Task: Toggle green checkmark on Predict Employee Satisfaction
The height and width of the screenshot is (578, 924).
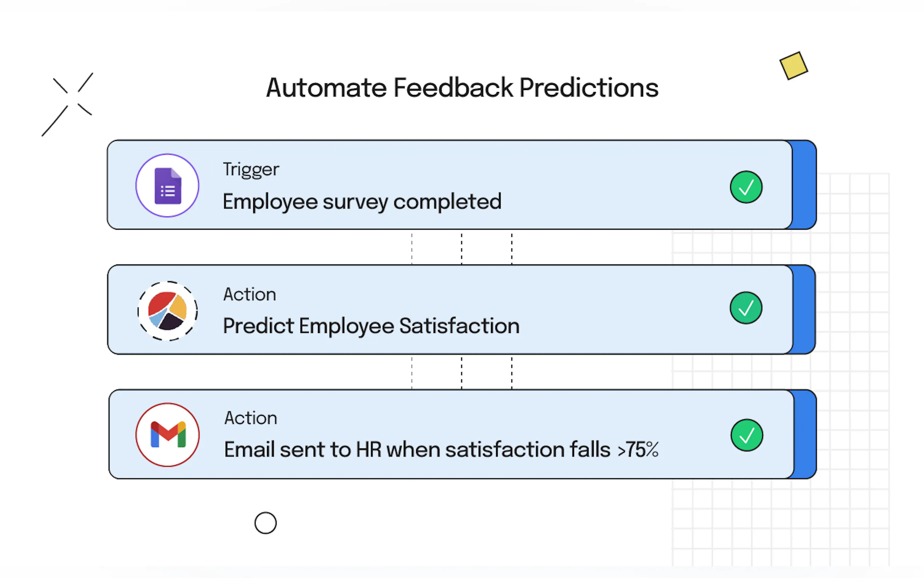Action: coord(746,308)
